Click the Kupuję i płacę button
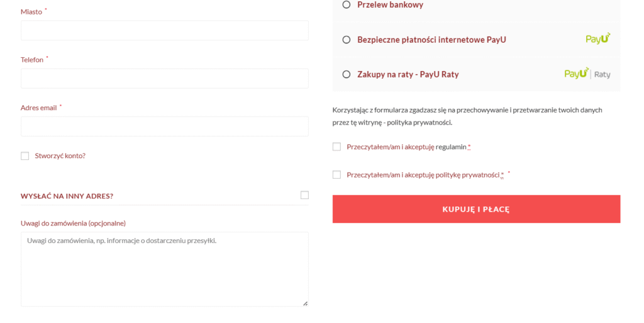 click(x=476, y=209)
